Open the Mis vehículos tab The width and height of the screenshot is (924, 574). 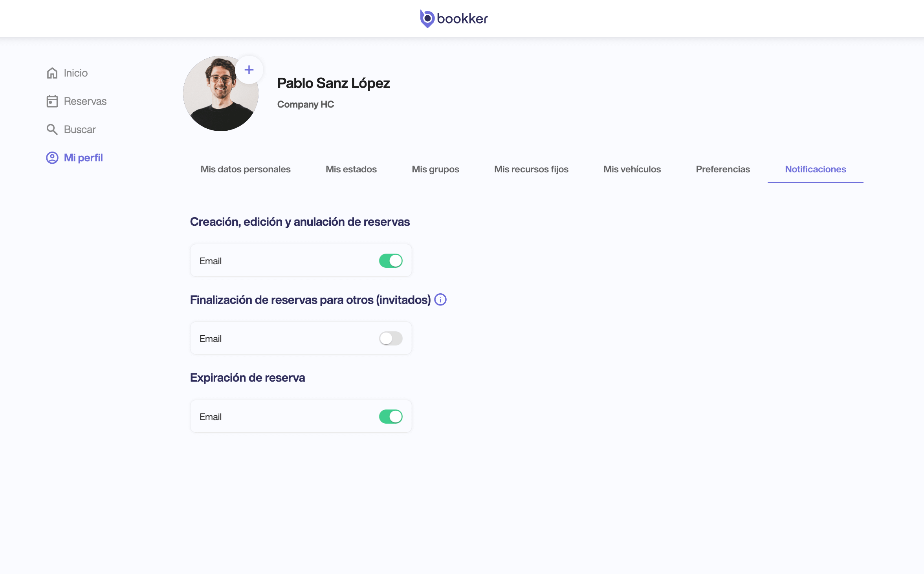click(x=632, y=169)
